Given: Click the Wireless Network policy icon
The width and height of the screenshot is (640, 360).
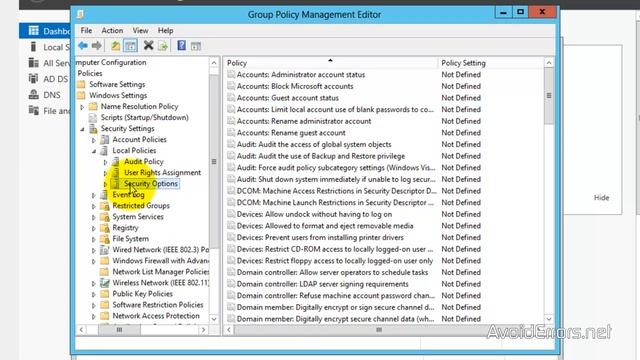Looking at the screenshot, I should 105,283.
